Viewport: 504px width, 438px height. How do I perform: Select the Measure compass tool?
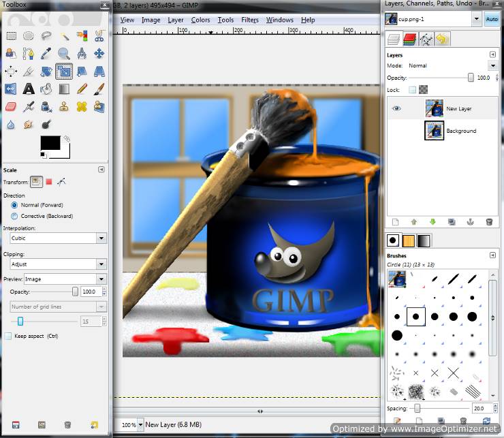tap(82, 53)
